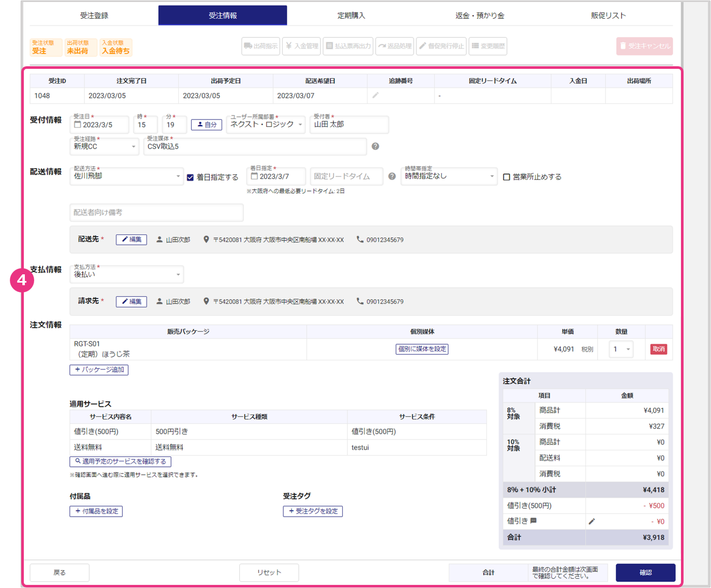Open the 返金・預かり金 tab
Screen dimensions: 711x588
pyautogui.click(x=480, y=16)
